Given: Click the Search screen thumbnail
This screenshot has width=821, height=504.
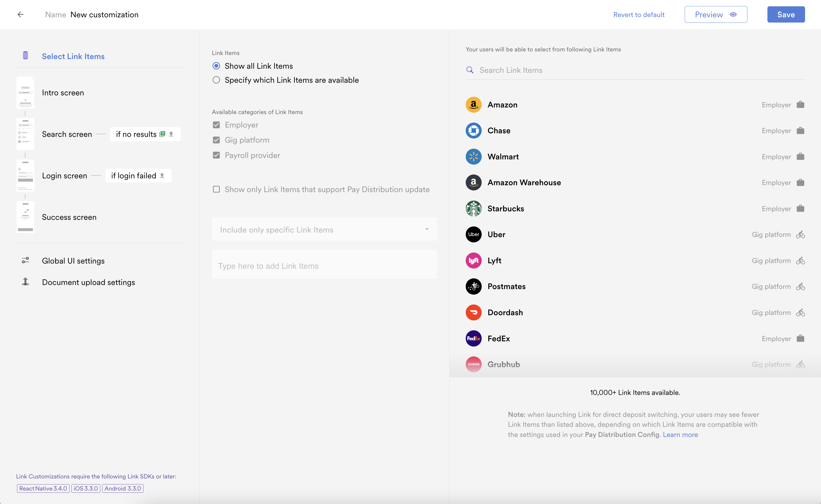Looking at the screenshot, I should point(25,134).
